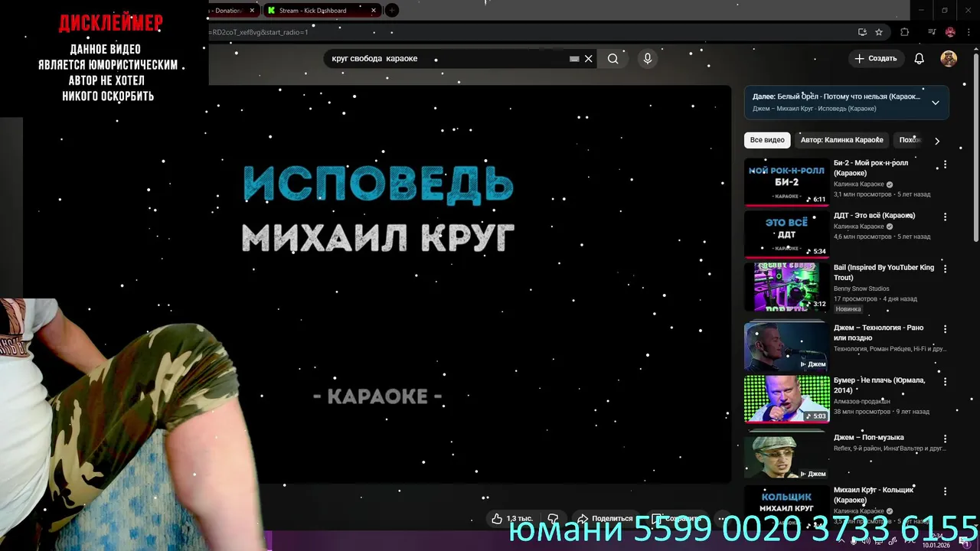Clear the search query with X
This screenshot has width=980, height=551.
point(588,59)
